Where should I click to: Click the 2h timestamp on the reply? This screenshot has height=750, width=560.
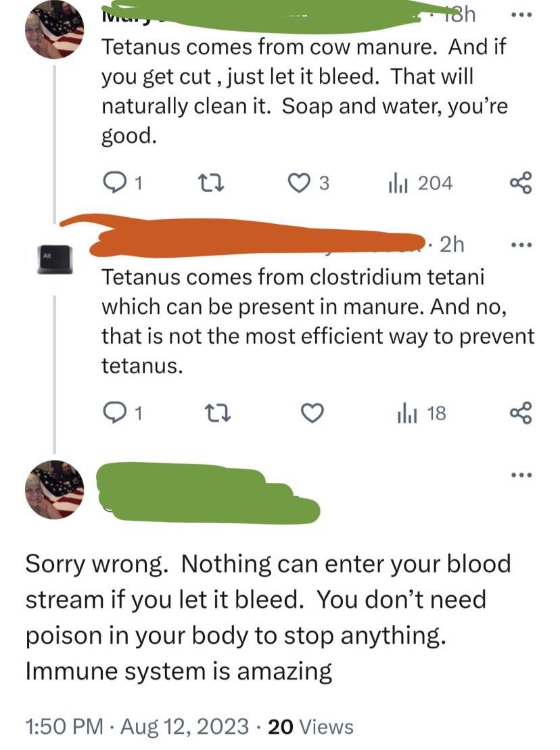click(x=452, y=244)
